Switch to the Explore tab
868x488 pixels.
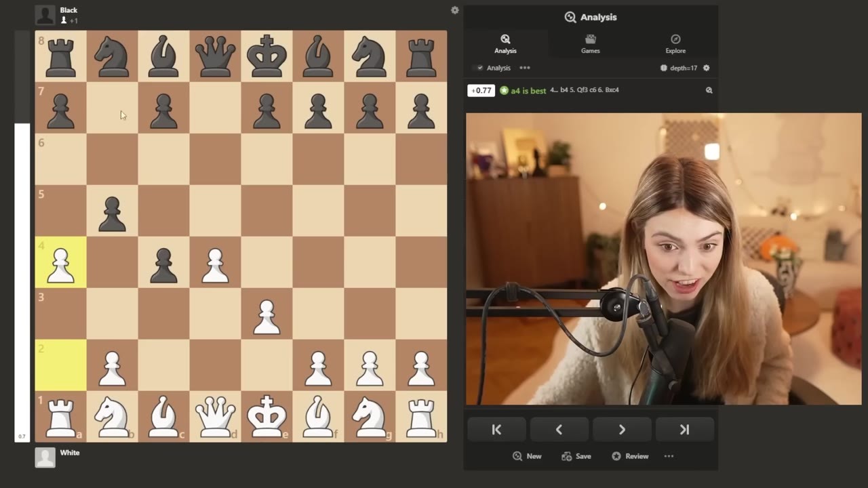pyautogui.click(x=675, y=44)
